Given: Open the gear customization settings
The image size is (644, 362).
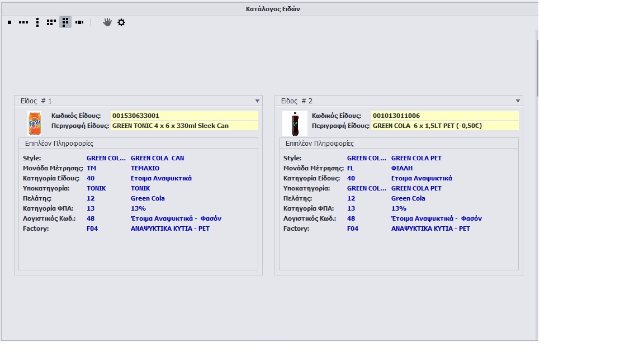Looking at the screenshot, I should pyautogui.click(x=121, y=22).
